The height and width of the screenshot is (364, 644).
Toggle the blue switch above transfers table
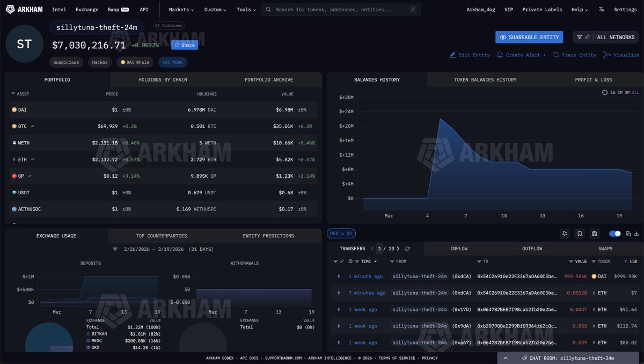pyautogui.click(x=615, y=234)
